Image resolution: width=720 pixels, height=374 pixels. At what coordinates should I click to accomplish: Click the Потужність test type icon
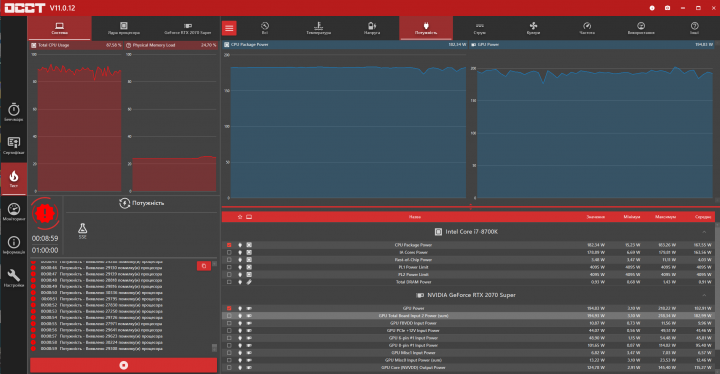coord(124,203)
